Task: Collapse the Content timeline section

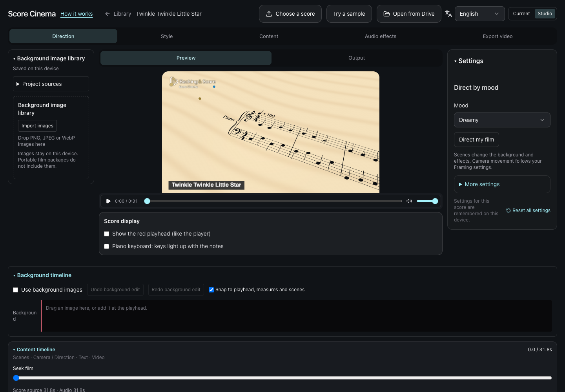Action: pos(34,350)
